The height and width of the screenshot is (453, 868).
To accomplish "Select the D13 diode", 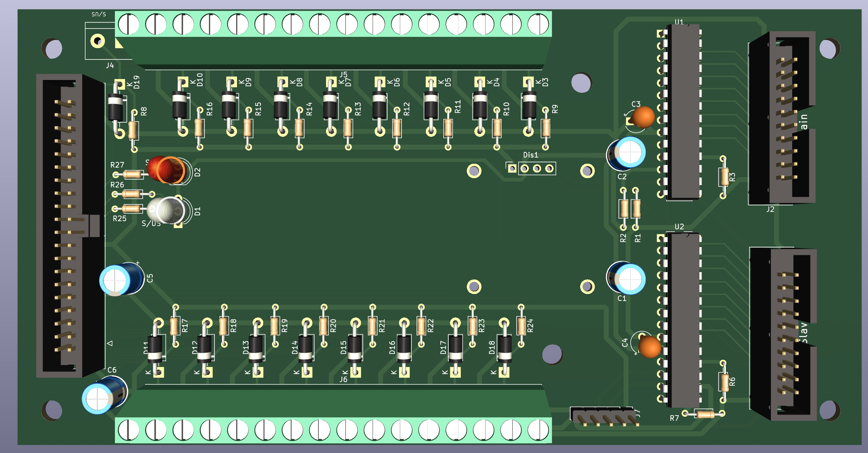I will click(x=255, y=349).
